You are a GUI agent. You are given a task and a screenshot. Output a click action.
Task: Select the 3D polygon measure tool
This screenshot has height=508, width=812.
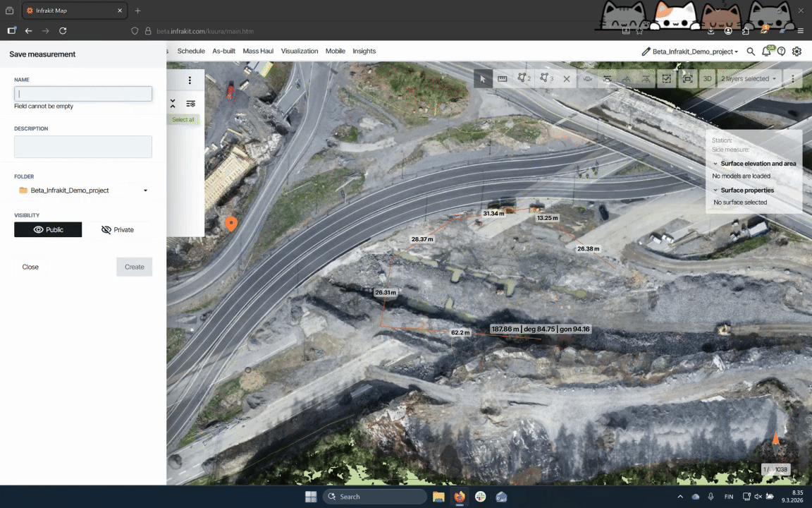(546, 79)
